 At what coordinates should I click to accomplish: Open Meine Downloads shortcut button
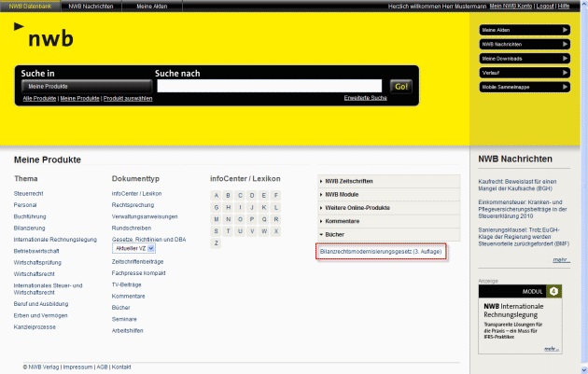525,58
